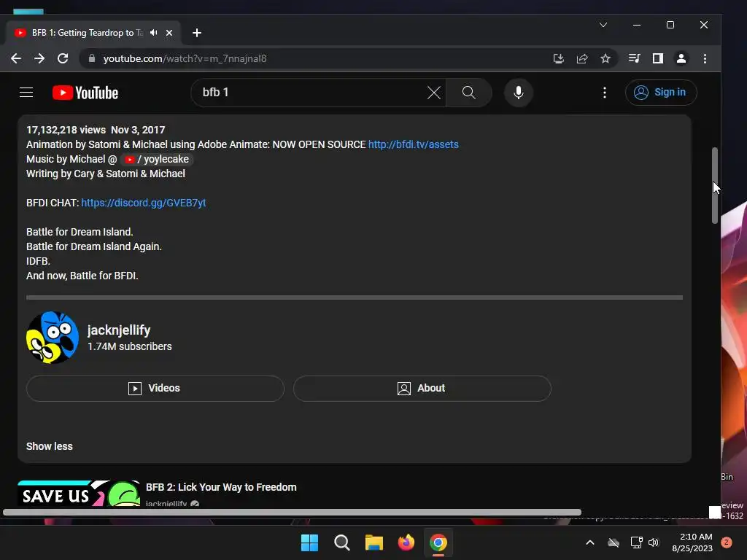Screen dimensions: 747x560
Task: Toggle Chrome side panel
Action: point(658,58)
